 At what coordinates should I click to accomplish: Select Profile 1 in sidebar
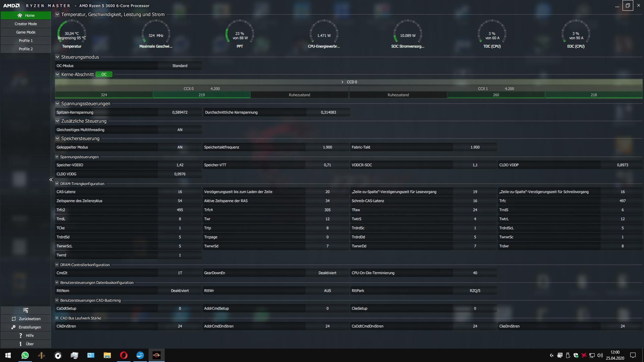click(26, 41)
